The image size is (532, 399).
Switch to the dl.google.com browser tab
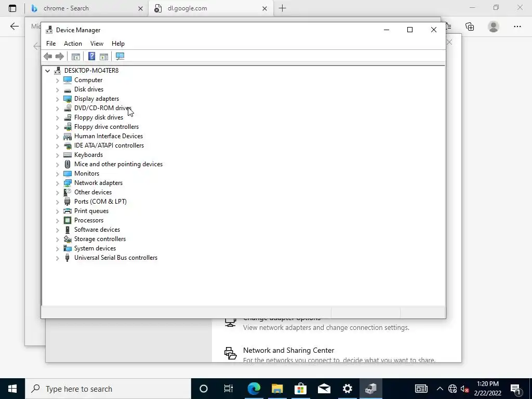210,8
